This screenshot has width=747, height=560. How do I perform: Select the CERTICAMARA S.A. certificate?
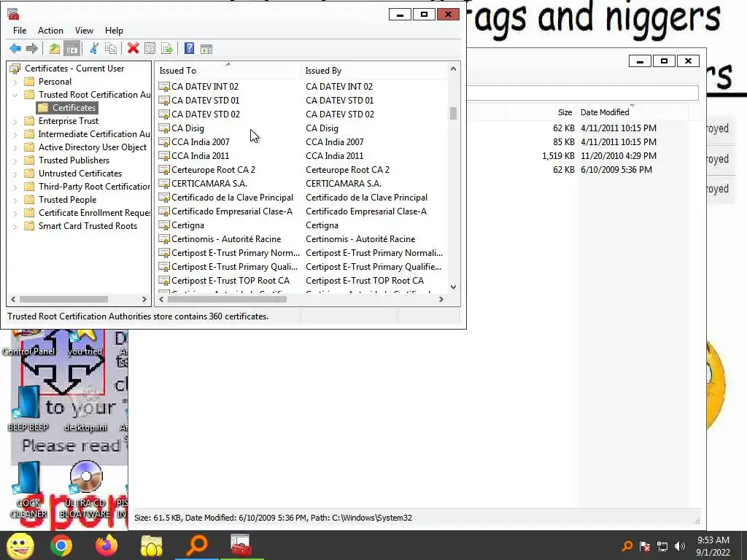[x=209, y=183]
